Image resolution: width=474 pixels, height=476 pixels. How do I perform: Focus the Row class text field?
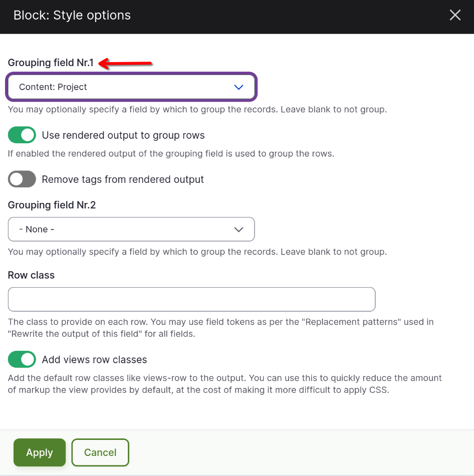click(x=191, y=299)
